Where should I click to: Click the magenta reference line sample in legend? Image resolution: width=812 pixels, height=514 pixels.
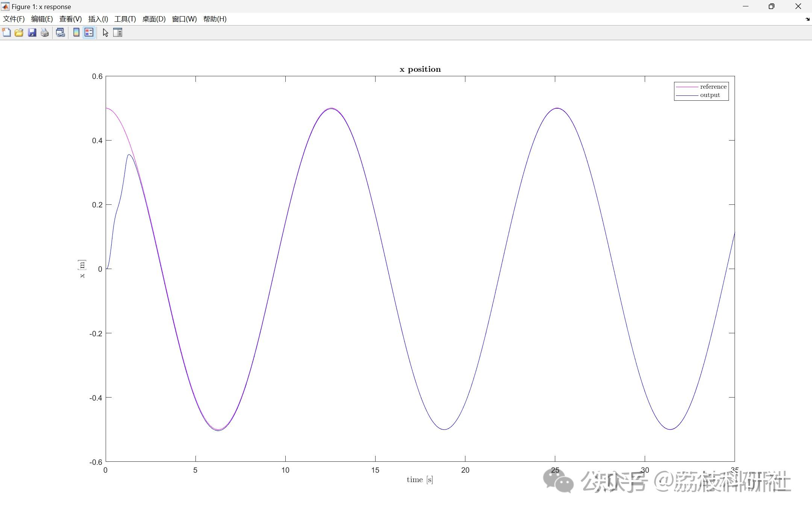(687, 87)
